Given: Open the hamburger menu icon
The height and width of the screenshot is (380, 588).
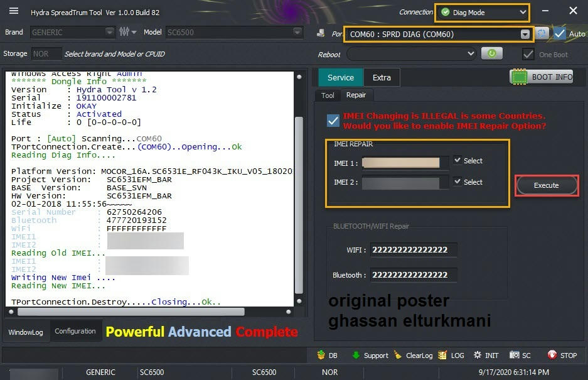Looking at the screenshot, I should [x=14, y=11].
